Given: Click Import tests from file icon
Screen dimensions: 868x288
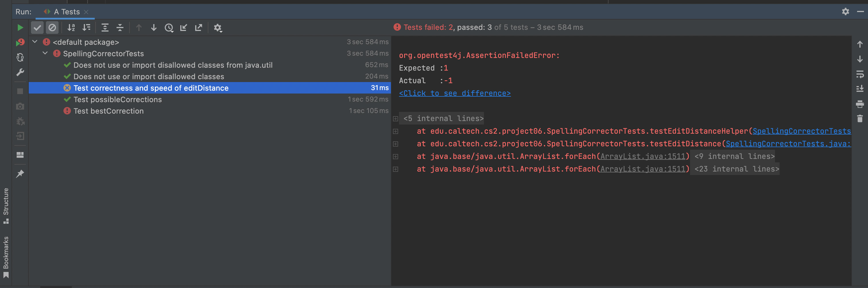Looking at the screenshot, I should (184, 28).
